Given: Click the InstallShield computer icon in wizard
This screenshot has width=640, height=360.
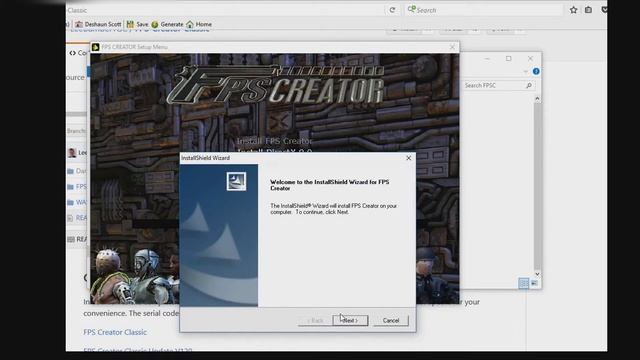Looking at the screenshot, I should pyautogui.click(x=236, y=181).
